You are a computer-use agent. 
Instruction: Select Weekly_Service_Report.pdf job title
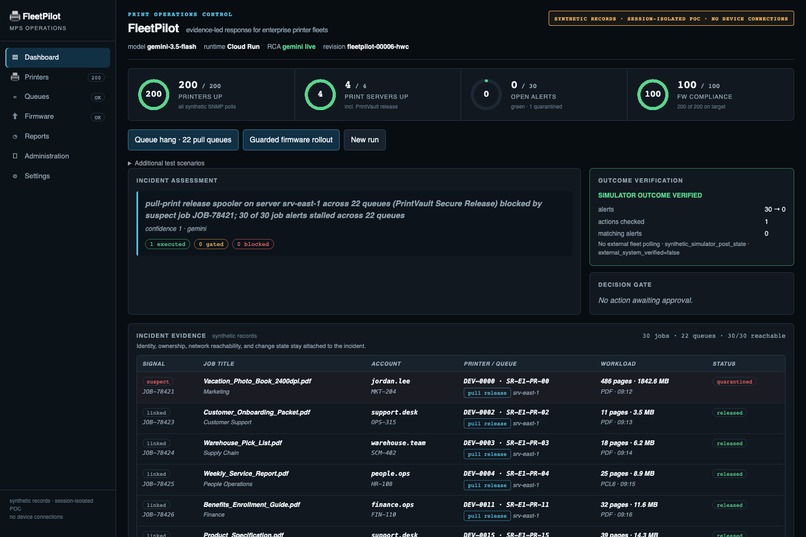(246, 474)
